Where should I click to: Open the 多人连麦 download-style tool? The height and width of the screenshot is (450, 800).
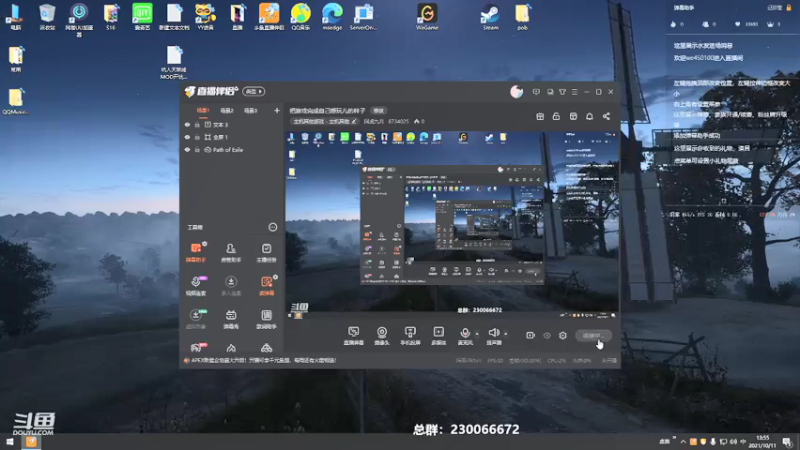tap(231, 286)
